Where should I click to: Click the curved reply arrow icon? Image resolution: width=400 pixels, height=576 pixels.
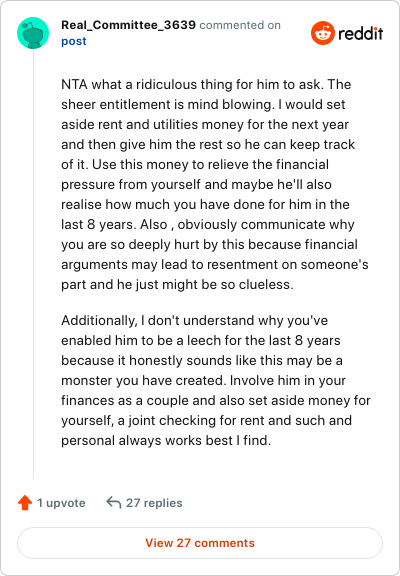tap(113, 502)
